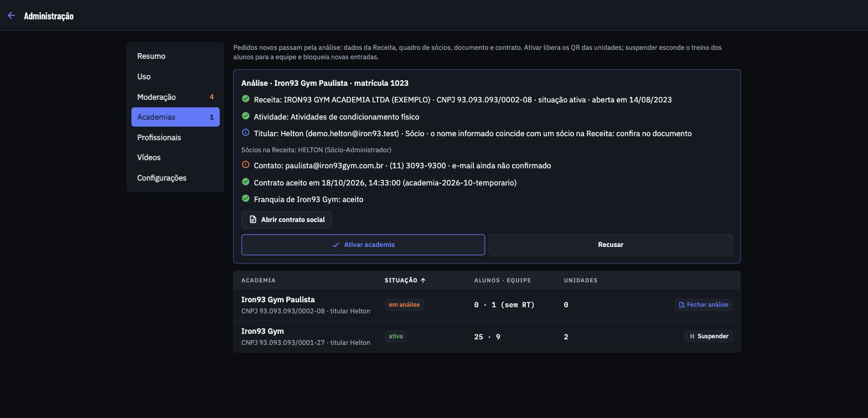The height and width of the screenshot is (418, 868).
Task: Click the Iron93 Gym Paulista academy name in the table
Action: click(278, 300)
